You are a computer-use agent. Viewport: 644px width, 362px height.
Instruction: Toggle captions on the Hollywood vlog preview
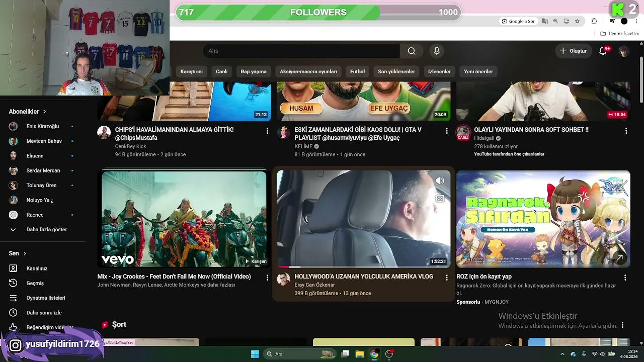(x=440, y=199)
